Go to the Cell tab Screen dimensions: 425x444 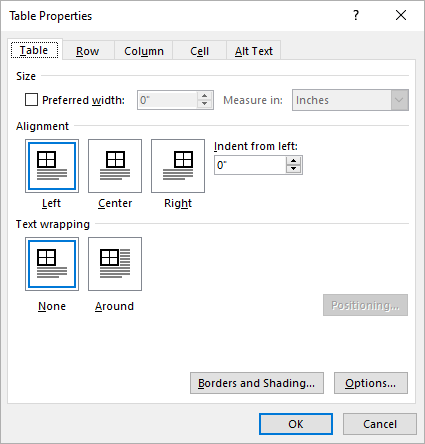click(x=199, y=51)
